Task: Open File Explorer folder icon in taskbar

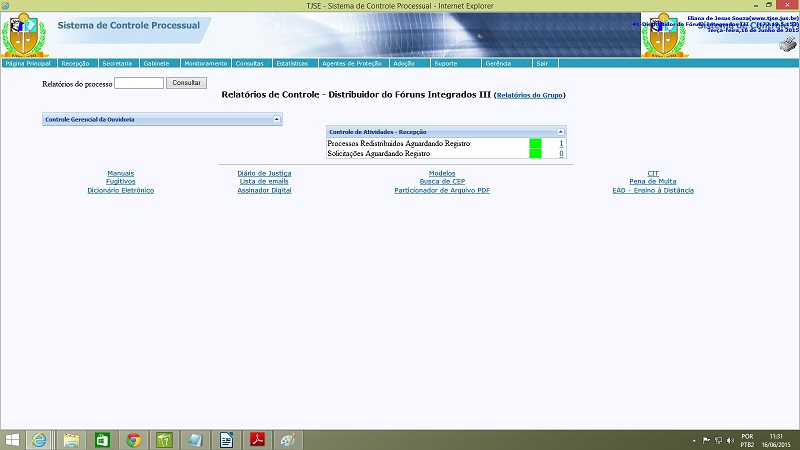Action: coord(71,439)
